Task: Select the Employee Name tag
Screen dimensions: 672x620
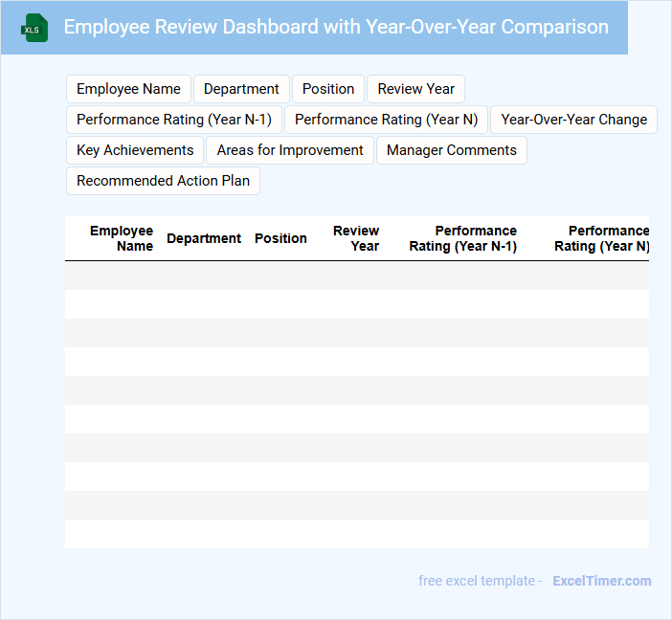Action: [128, 89]
